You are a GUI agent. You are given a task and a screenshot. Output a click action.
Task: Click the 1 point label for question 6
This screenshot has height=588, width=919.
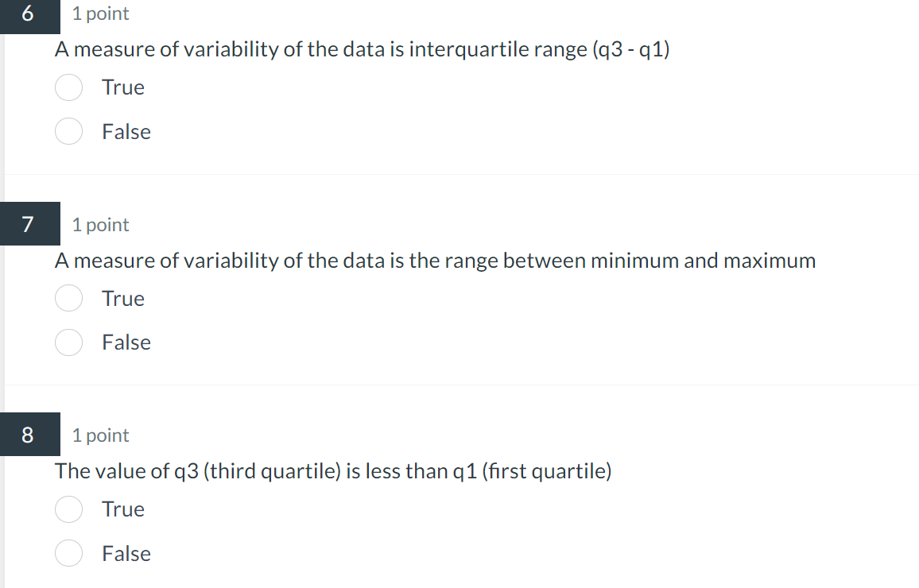coord(100,14)
